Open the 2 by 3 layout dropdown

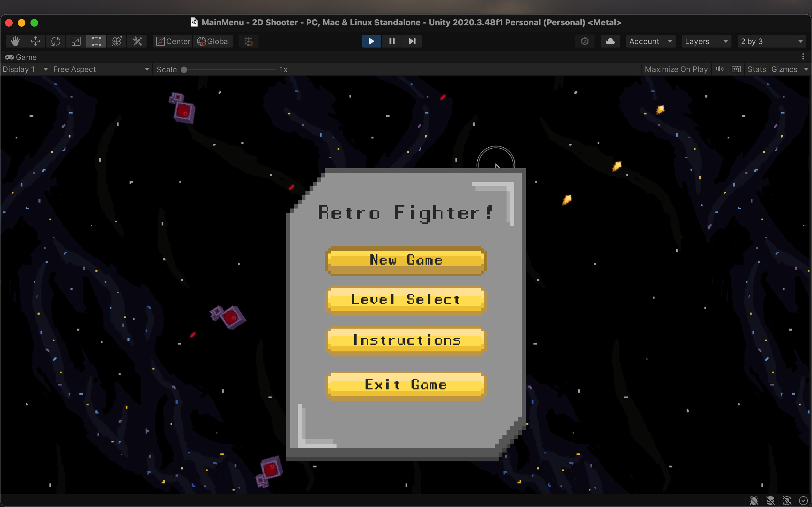[771, 41]
